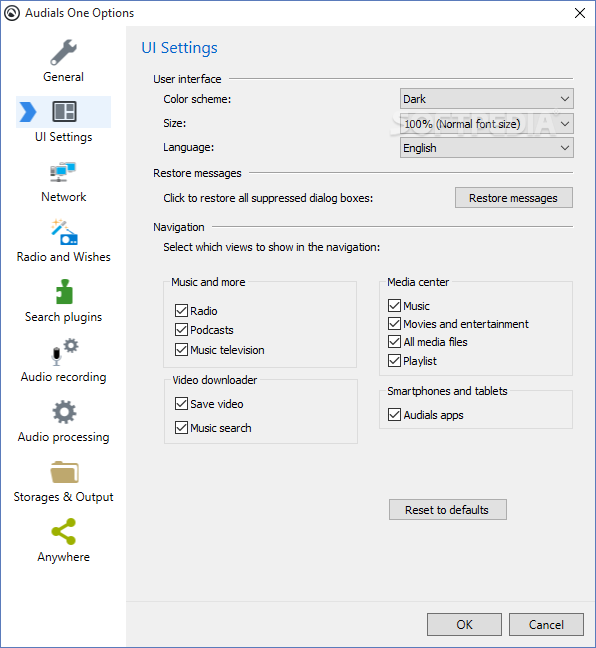Screen dimensions: 596x648
Task: Toggle the Podcasts checkbox
Action: click(x=181, y=330)
